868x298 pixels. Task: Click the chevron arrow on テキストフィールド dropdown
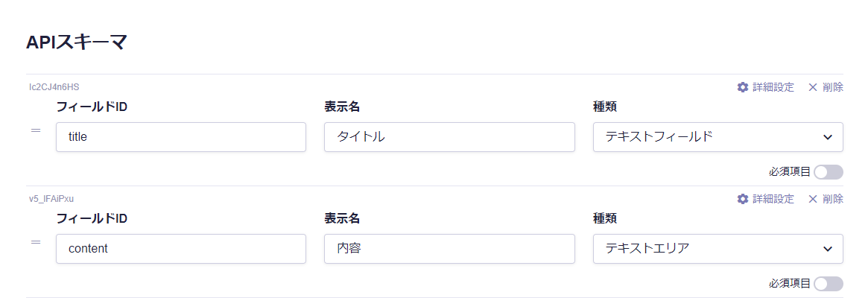(828, 137)
